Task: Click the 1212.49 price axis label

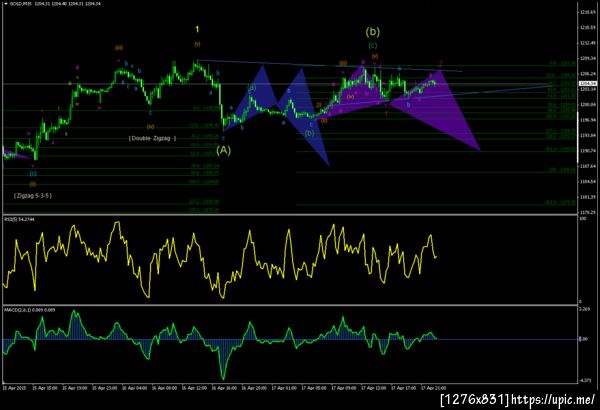Action: 587,43
